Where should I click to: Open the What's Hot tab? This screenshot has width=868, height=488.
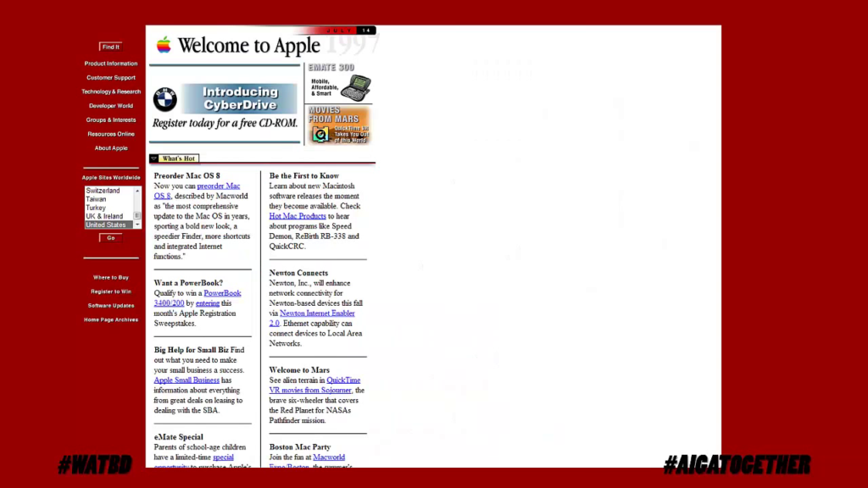[x=178, y=158]
